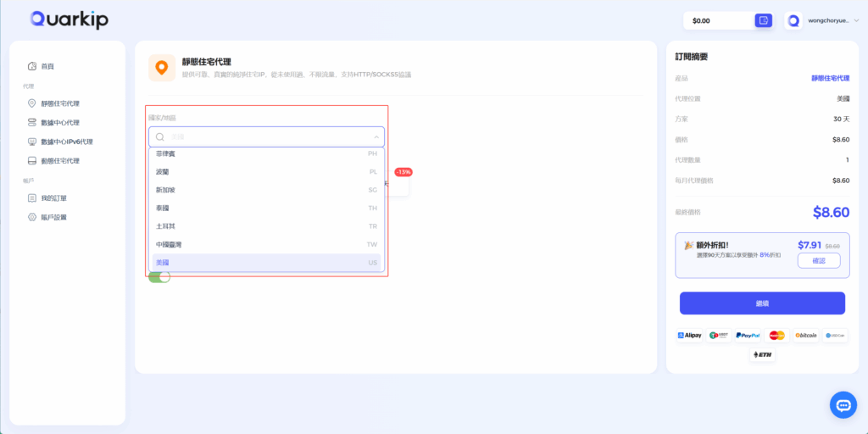Select the ETH payment logo

coord(762,355)
